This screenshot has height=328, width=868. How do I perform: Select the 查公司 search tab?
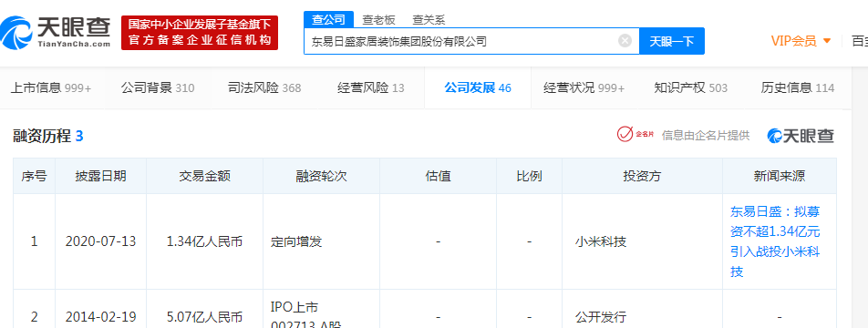328,20
